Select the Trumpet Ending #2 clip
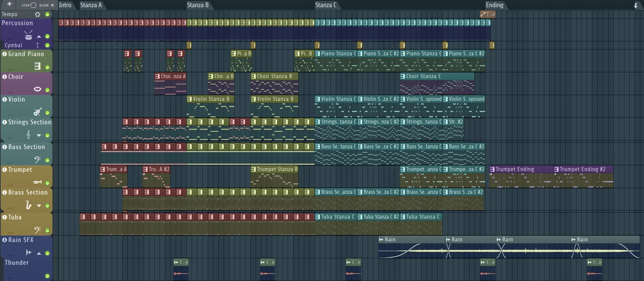This screenshot has height=281, width=644. point(582,169)
